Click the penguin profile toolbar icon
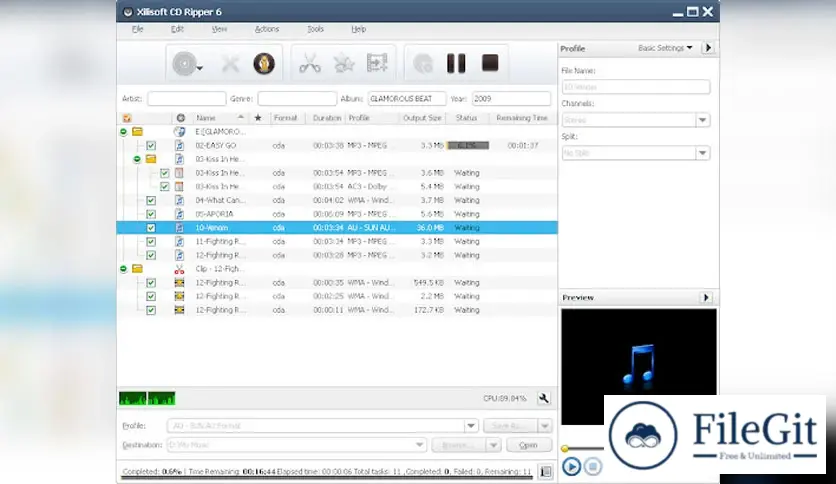This screenshot has height=484, width=836. [264, 63]
